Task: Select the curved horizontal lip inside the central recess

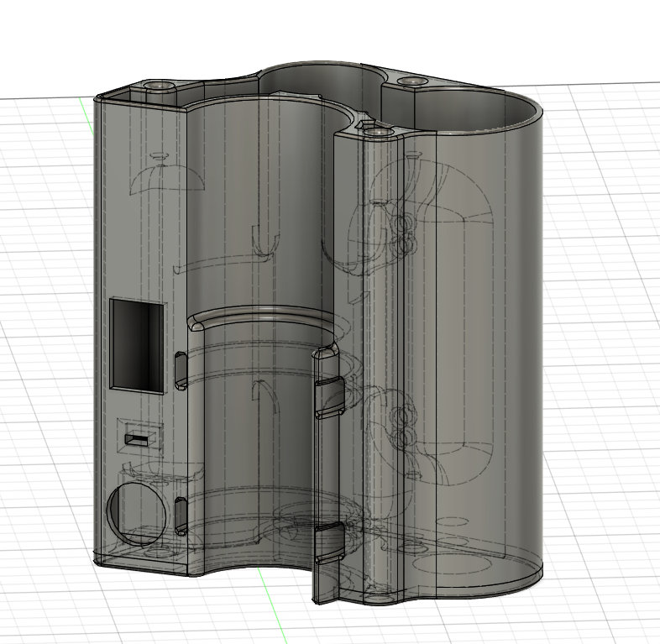Action: (263, 317)
